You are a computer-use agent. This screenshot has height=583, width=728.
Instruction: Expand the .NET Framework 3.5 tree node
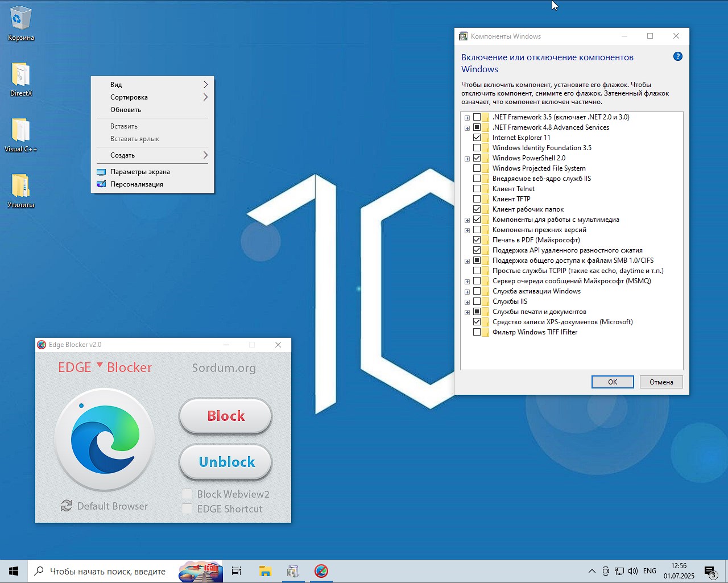467,118
